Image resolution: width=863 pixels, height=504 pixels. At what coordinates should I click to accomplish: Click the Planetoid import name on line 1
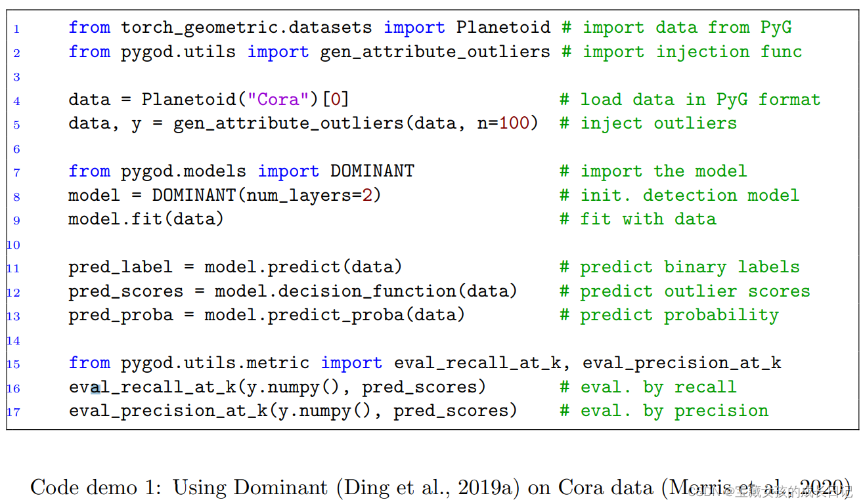[x=504, y=28]
